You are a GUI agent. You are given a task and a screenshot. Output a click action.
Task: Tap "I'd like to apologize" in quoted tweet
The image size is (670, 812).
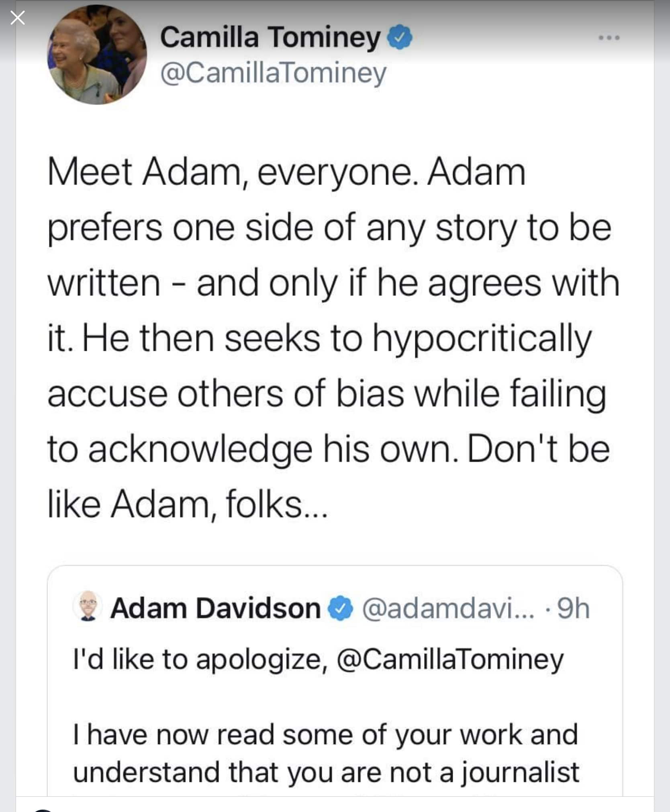pos(200,659)
